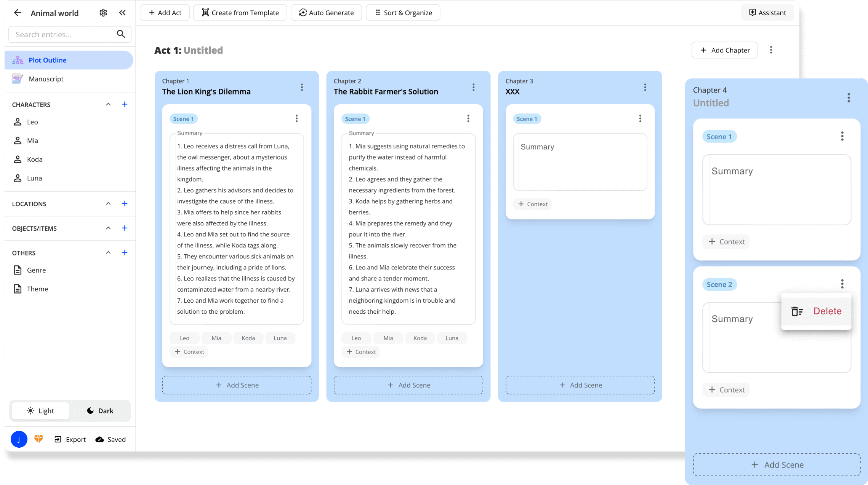
Task: Click the collapse sidebar chevron icon
Action: [122, 13]
